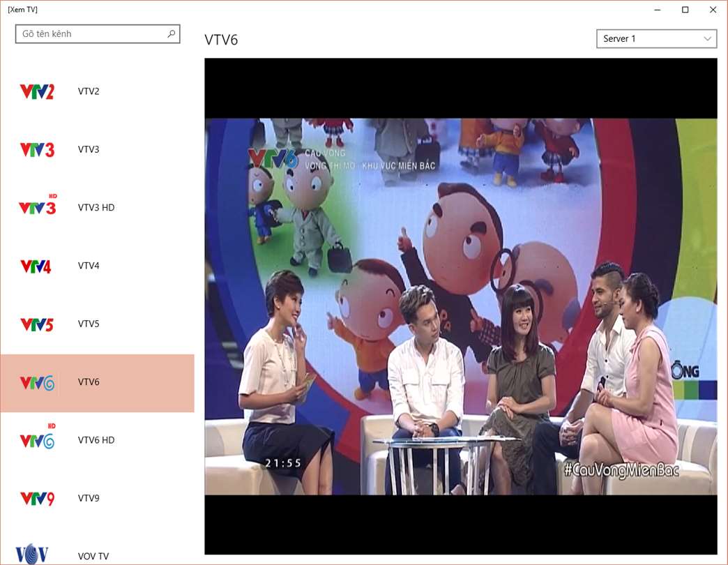Viewport: 728px width, 565px height.
Task: Click the VTV3 HD channel logo
Action: 37,205
